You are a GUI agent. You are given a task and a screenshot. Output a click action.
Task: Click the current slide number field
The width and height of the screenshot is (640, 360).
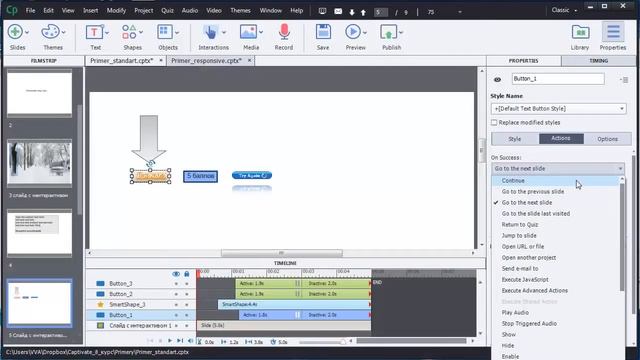tap(381, 12)
